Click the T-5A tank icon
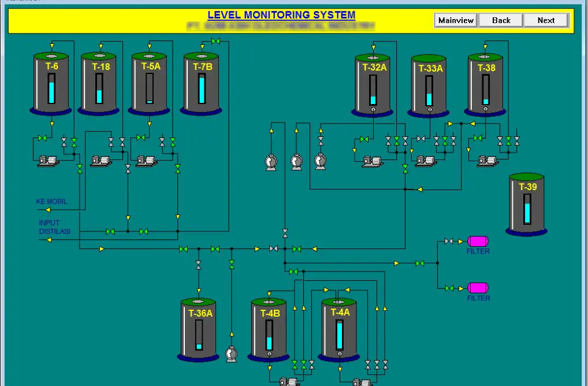Screen dimensions: 588x386 (x=150, y=83)
